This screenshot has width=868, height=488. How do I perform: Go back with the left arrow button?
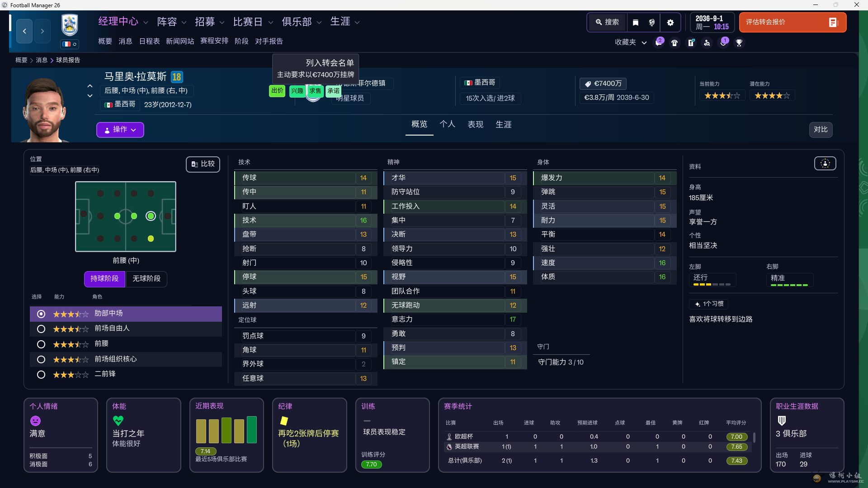tap(24, 31)
